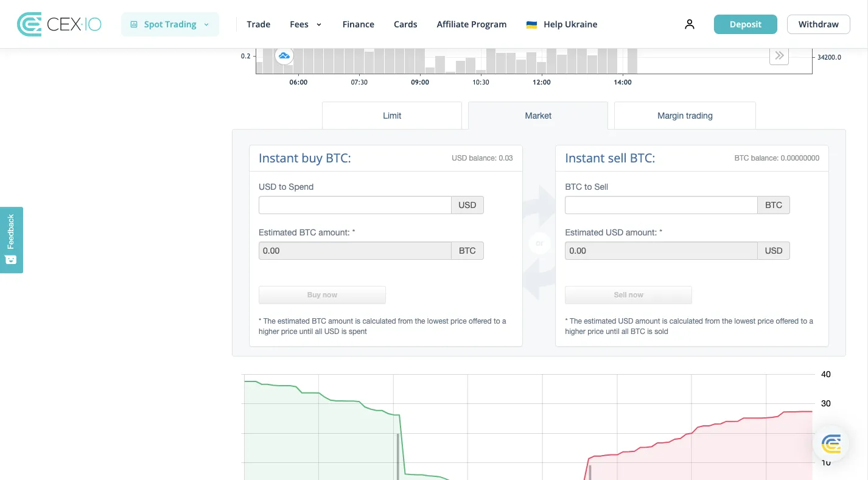
Task: Switch to the Limit tab
Action: pos(392,116)
